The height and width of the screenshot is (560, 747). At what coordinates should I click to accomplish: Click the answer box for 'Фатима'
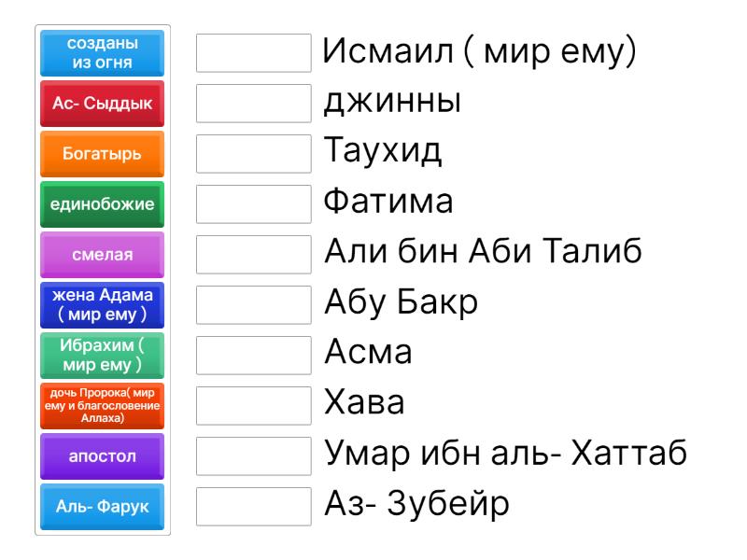click(x=254, y=204)
